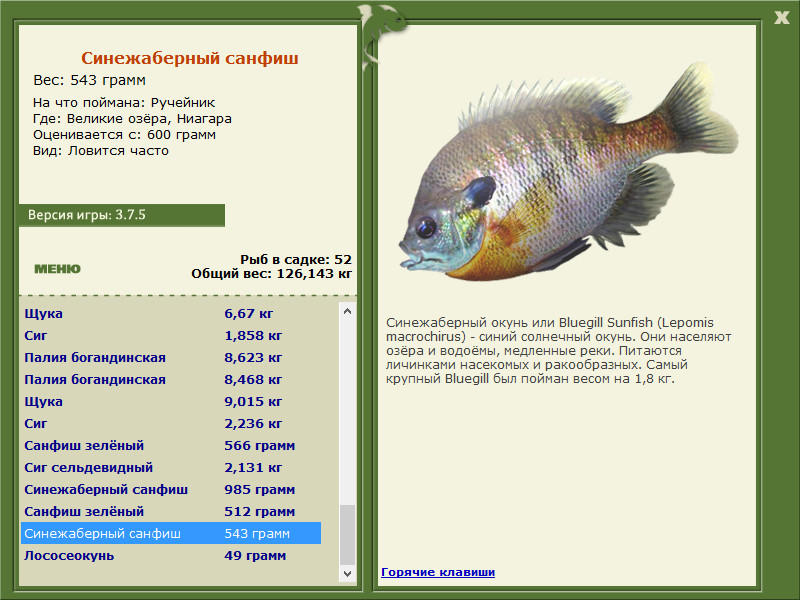Open the Горячие клавиши link
Viewport: 800px width, 600px height.
coord(438,572)
